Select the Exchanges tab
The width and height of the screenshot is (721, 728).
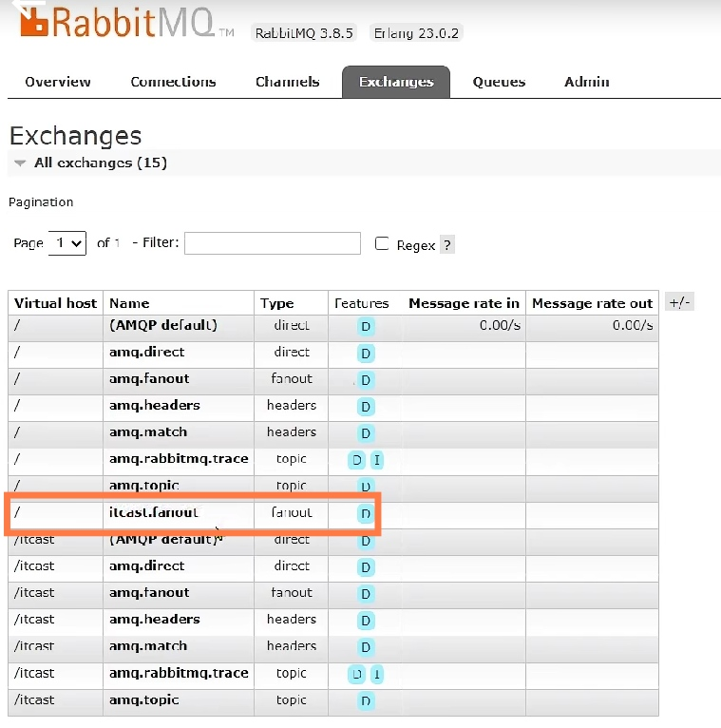pos(396,82)
